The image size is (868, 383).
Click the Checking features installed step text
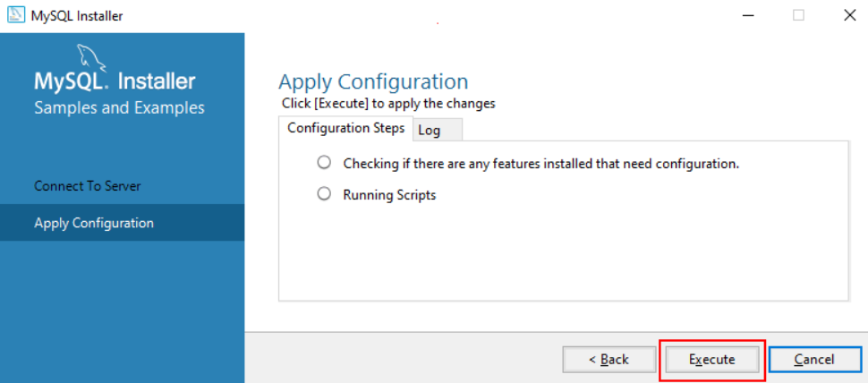pos(541,164)
